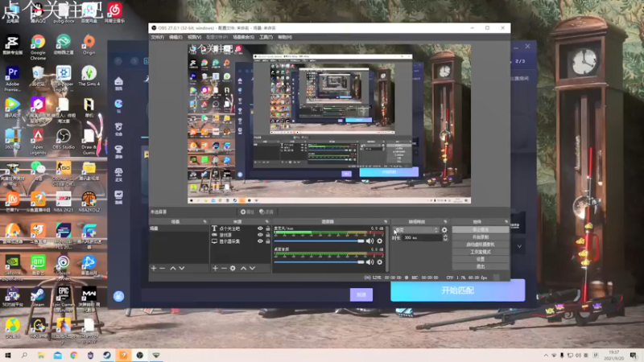Viewport: 644px width, 362px height.
Task: Pop out the Scenes dock panel
Action: [204, 222]
